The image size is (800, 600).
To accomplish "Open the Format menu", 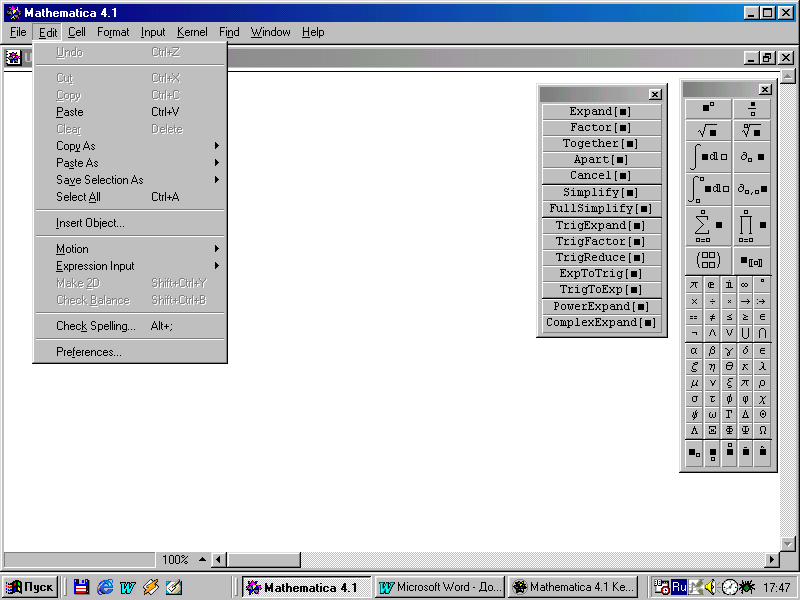I will [x=113, y=32].
